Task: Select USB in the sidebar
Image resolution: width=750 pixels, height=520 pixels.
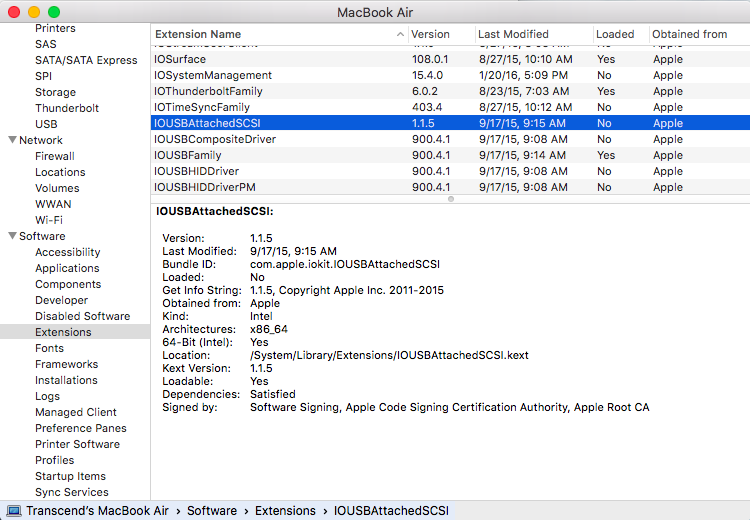Action: click(46, 124)
